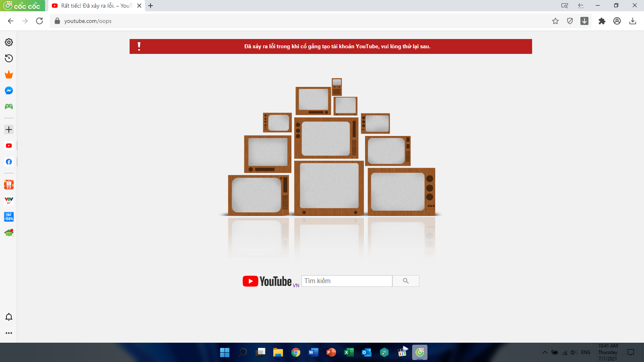The image size is (644, 362).
Task: Open sidebar more options dots
Action: 9,333
